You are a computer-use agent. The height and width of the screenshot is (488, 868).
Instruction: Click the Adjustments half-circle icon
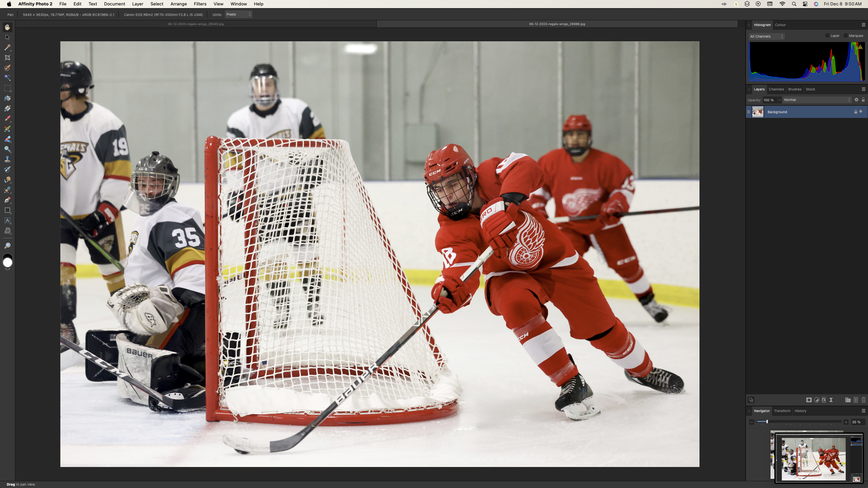pos(816,400)
